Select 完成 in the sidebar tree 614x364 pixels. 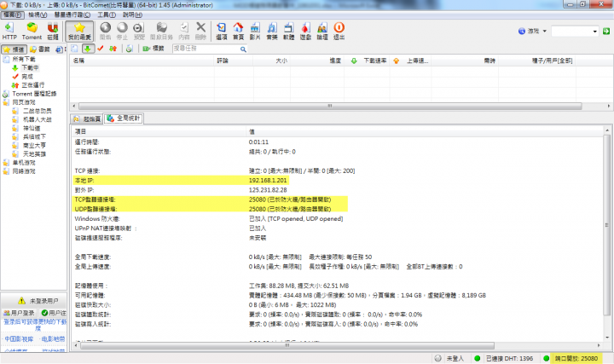point(27,77)
